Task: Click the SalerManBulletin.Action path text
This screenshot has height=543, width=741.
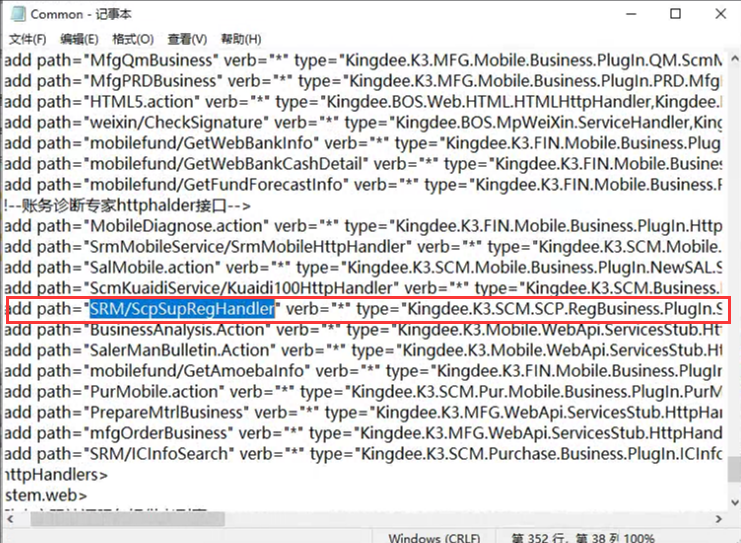Action: click(x=180, y=350)
